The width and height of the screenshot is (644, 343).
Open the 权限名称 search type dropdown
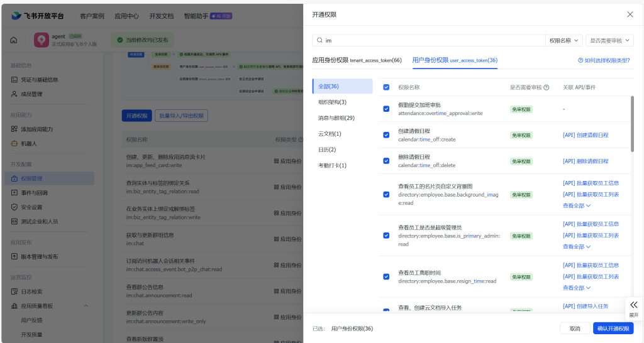click(x=563, y=40)
